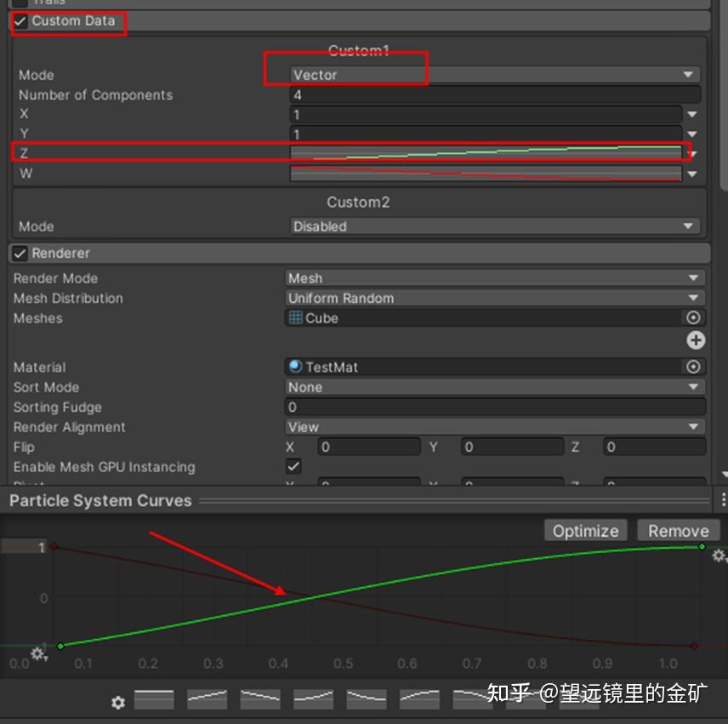The image size is (728, 724).
Task: Select the constant-value curve preset thumbnail
Action: pyautogui.click(x=153, y=700)
